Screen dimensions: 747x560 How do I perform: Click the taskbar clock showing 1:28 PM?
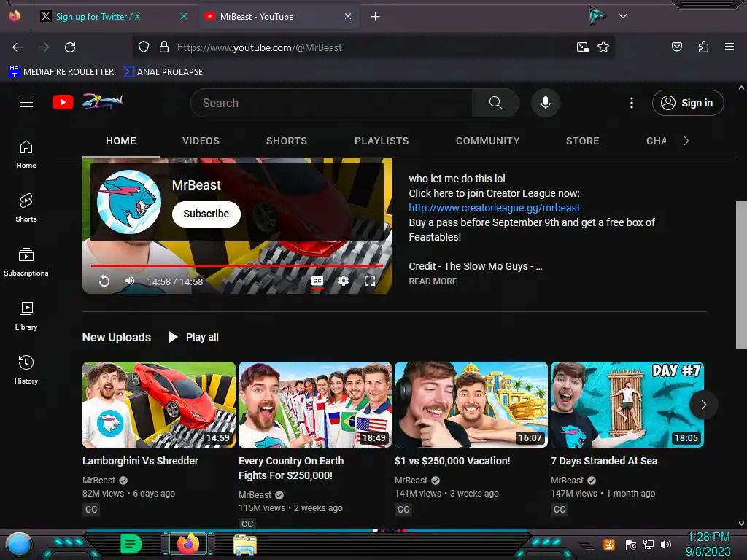click(708, 544)
